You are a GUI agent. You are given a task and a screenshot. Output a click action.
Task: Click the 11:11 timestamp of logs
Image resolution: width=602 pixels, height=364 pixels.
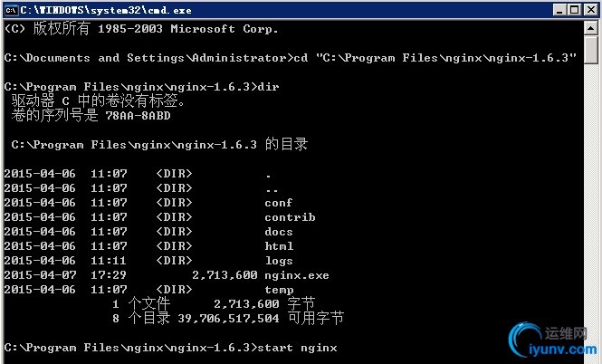pyautogui.click(x=109, y=261)
